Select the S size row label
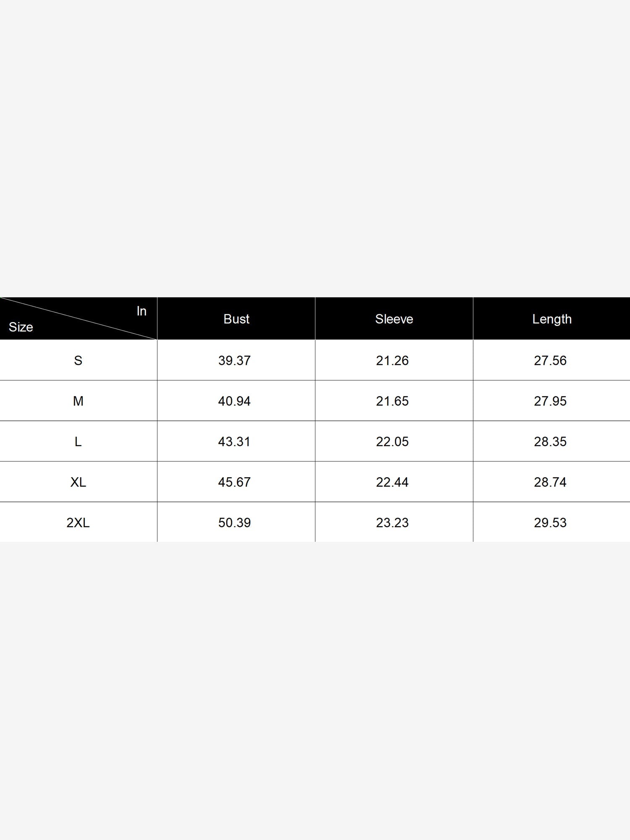The height and width of the screenshot is (840, 630). [78, 360]
